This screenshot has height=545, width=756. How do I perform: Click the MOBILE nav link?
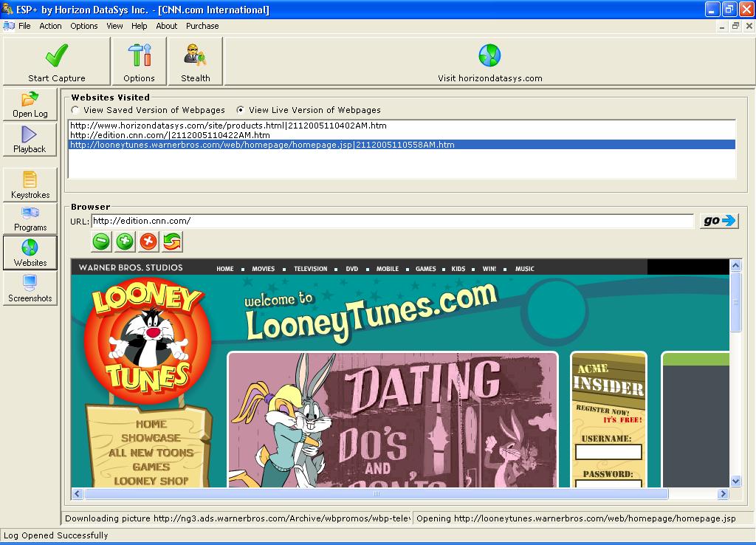(388, 269)
